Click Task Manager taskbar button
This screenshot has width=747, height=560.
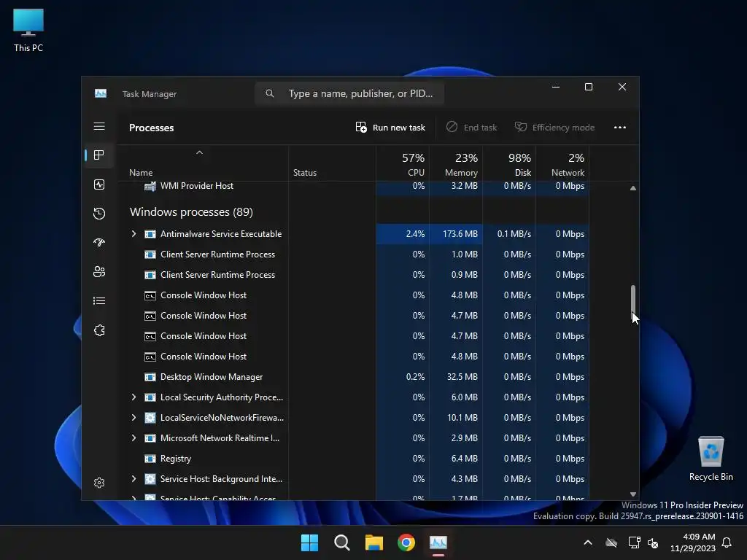[x=438, y=542]
